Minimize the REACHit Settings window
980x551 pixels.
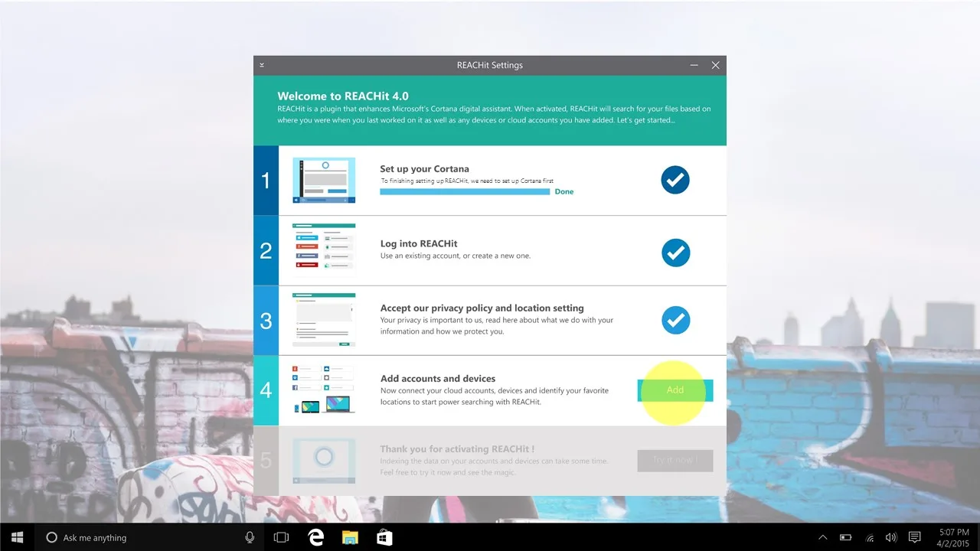tap(694, 66)
